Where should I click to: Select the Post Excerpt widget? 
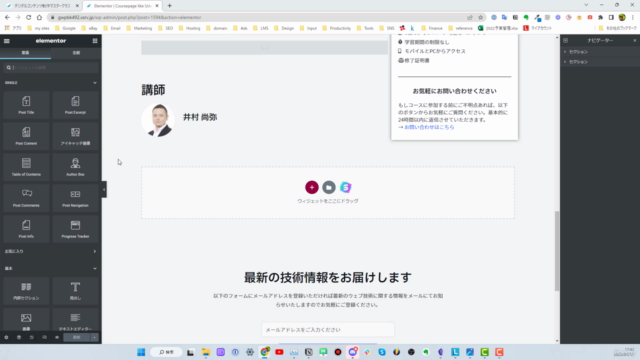click(75, 105)
